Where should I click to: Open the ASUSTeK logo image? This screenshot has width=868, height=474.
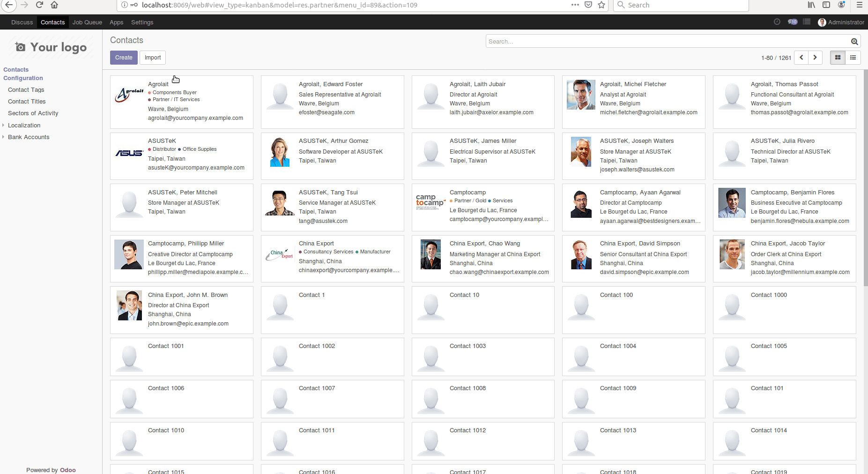(129, 153)
